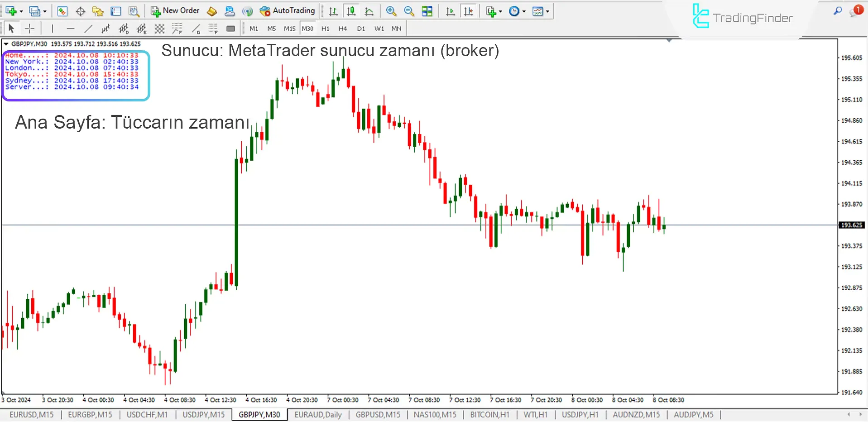This screenshot has width=868, height=422.
Task: Toggle the AutoTrading button
Action: [x=287, y=11]
